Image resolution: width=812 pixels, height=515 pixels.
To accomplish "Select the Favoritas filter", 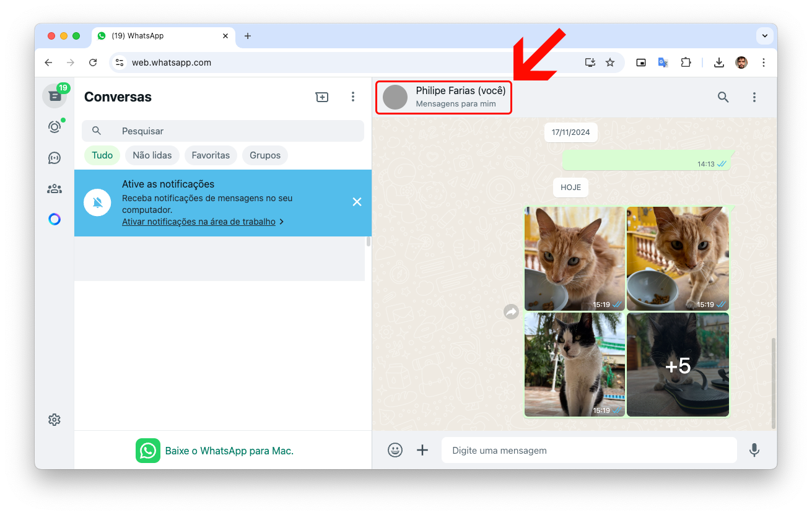I will coord(211,155).
